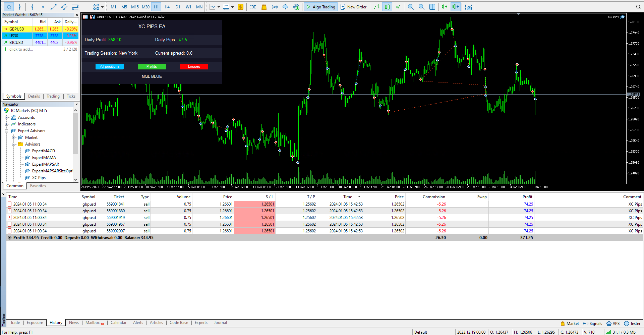644x335 pixels.
Task: Take a chart screenshot with the camera icon
Action: click(469, 7)
